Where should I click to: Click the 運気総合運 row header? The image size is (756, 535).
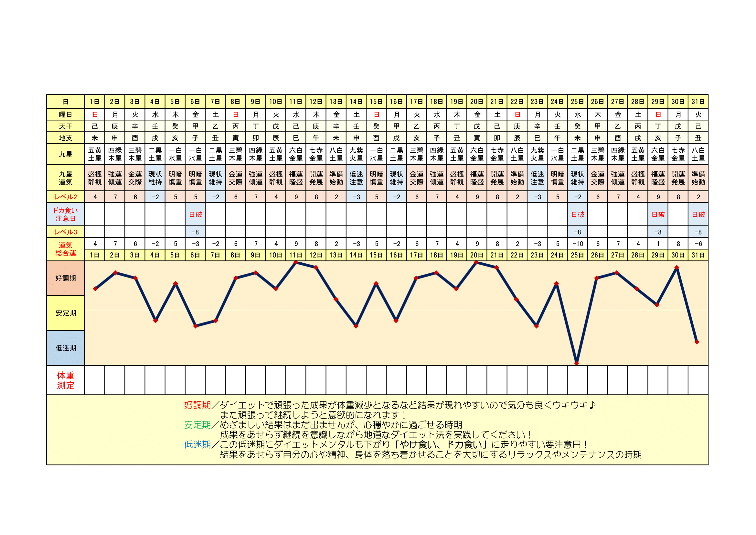66,249
